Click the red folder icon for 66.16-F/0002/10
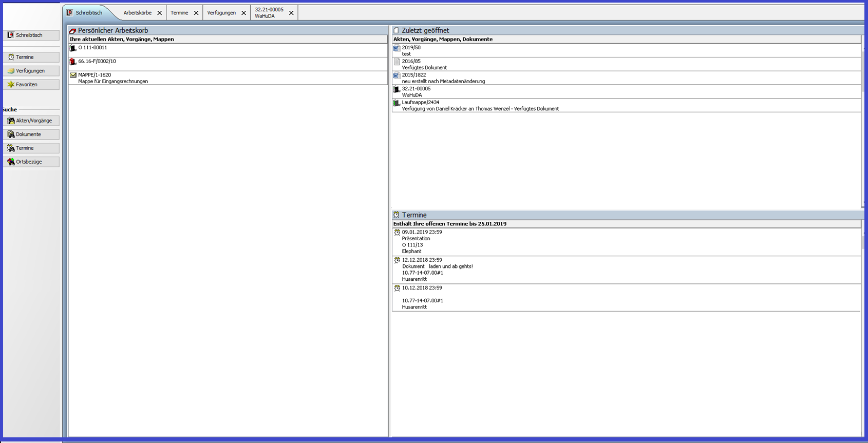Screen dimensions: 868x443 coord(73,62)
